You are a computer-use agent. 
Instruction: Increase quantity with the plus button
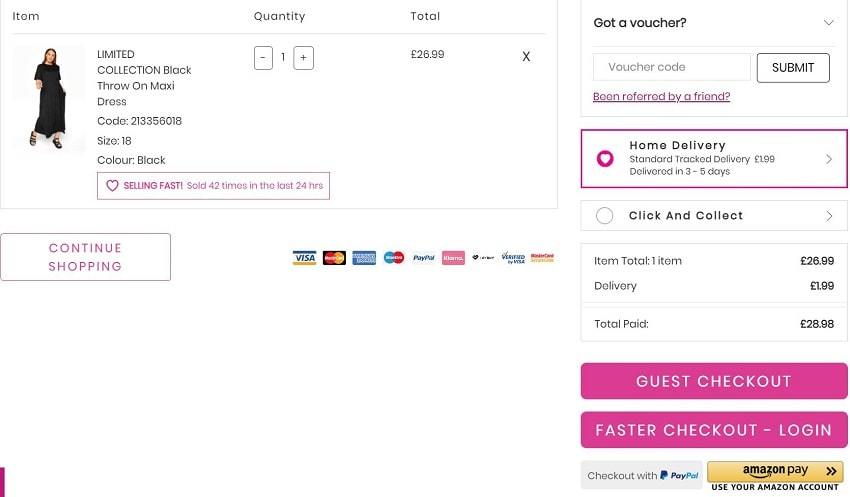(x=304, y=58)
